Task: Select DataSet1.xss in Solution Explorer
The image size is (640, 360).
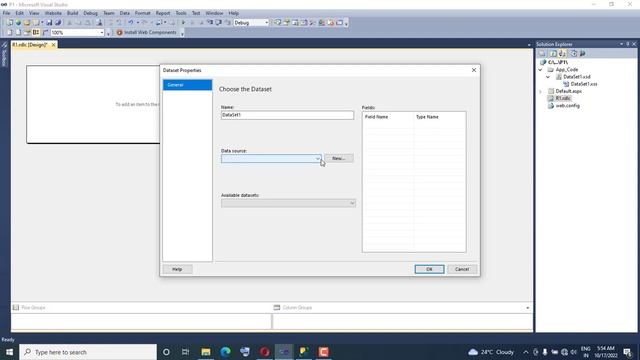Action: point(584,84)
